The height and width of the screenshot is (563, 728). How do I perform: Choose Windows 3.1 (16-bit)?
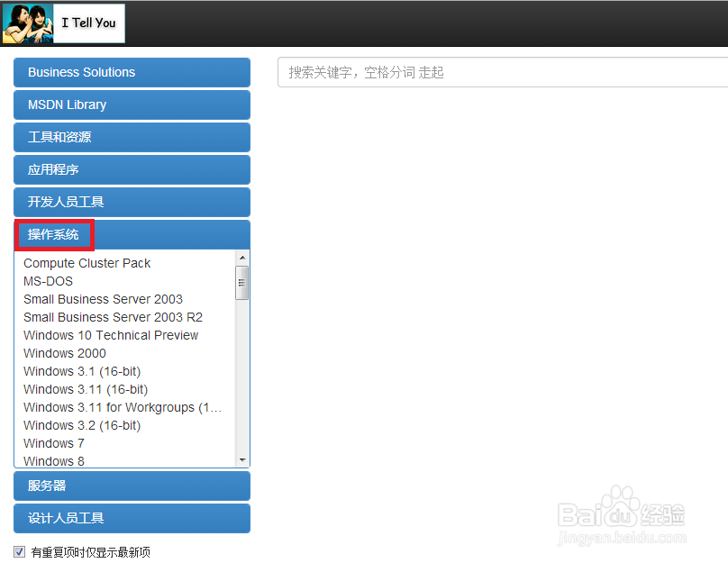(82, 372)
